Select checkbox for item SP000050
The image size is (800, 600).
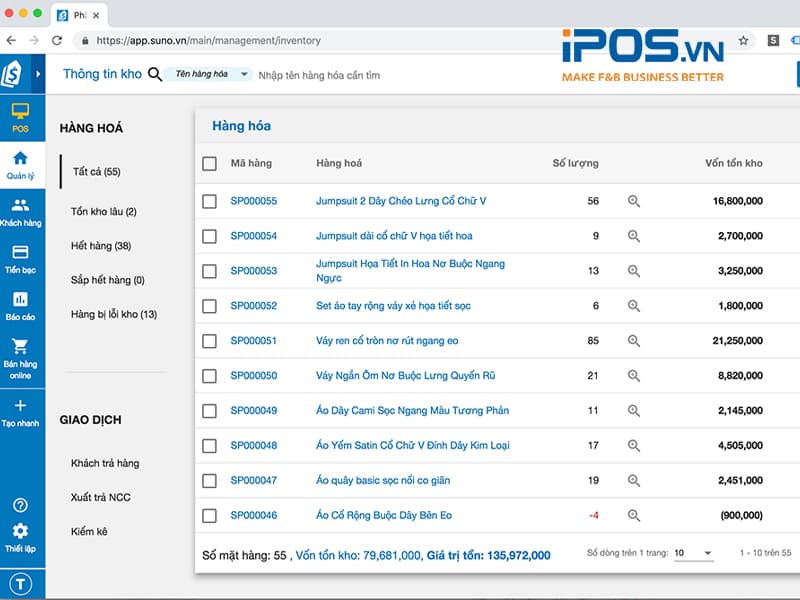pos(209,376)
